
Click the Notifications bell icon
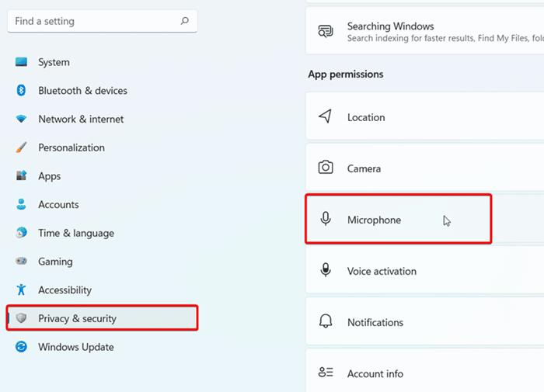point(326,322)
